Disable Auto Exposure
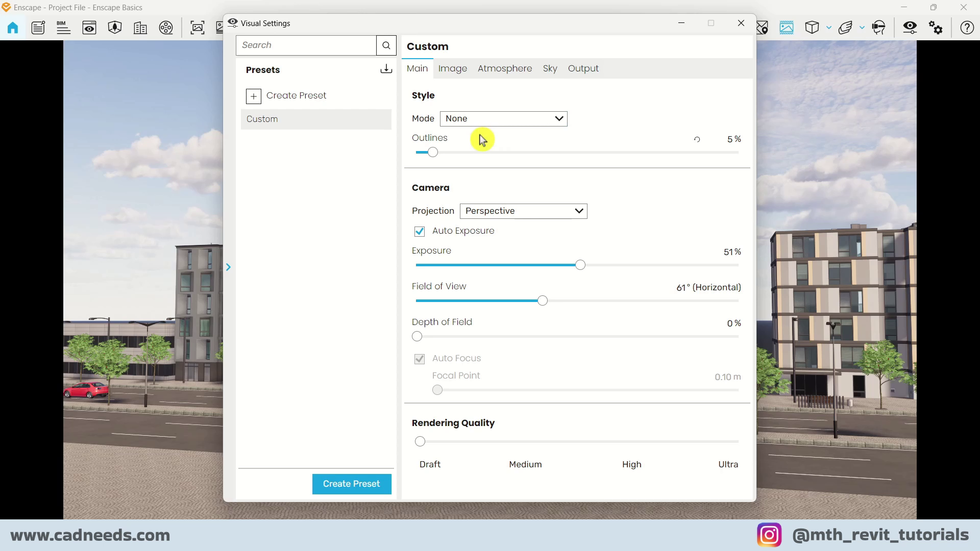The width and height of the screenshot is (980, 551). (x=420, y=231)
